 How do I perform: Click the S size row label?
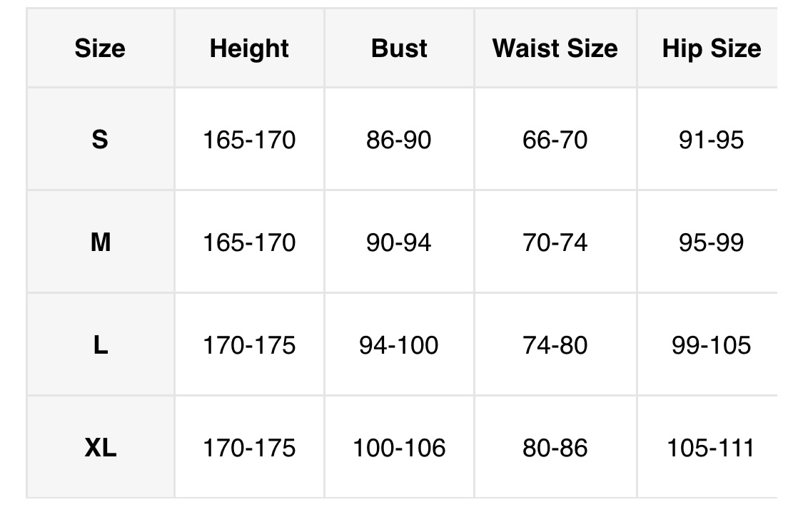[x=100, y=139]
